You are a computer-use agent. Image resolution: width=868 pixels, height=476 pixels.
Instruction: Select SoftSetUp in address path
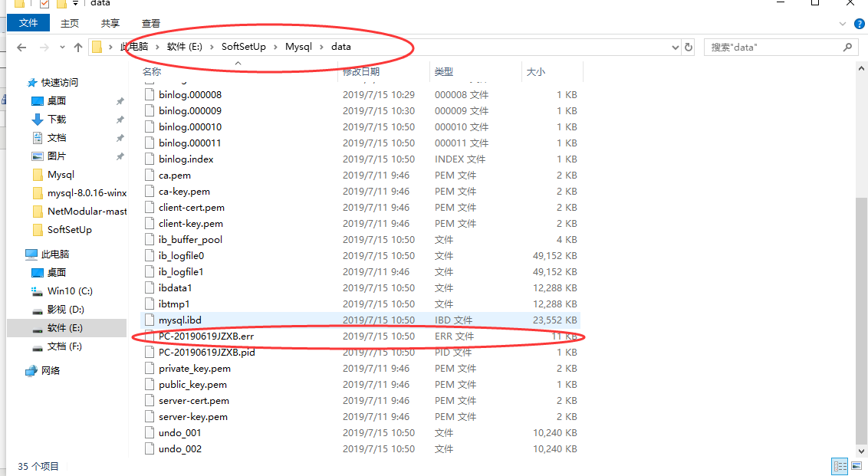[x=244, y=47]
